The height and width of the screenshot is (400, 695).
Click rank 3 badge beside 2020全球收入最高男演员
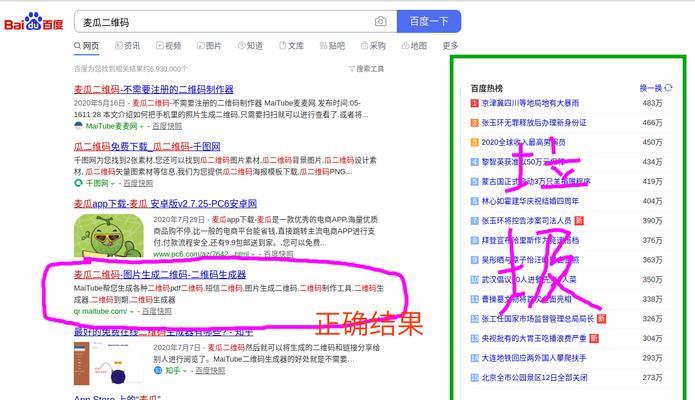[474, 142]
